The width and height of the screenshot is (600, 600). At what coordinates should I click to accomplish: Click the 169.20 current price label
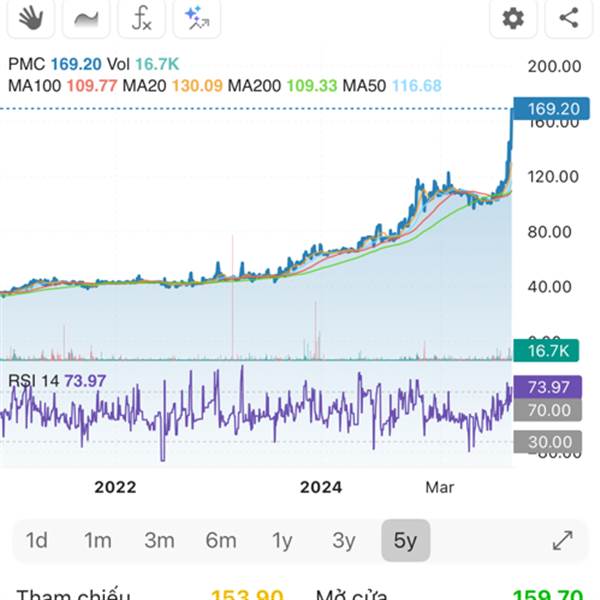547,108
